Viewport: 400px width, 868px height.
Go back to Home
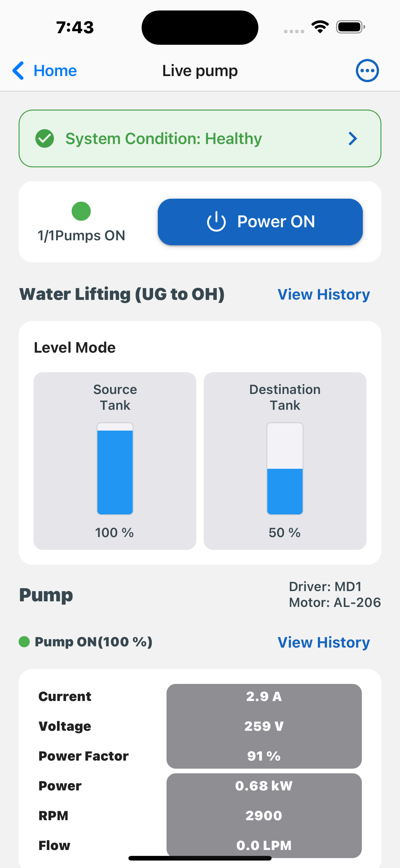point(44,71)
